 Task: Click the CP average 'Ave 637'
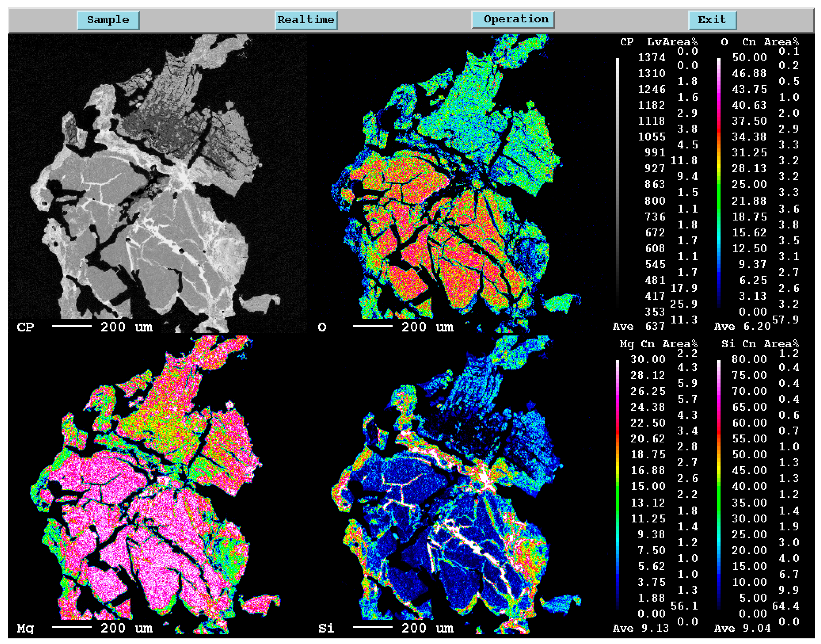point(639,326)
